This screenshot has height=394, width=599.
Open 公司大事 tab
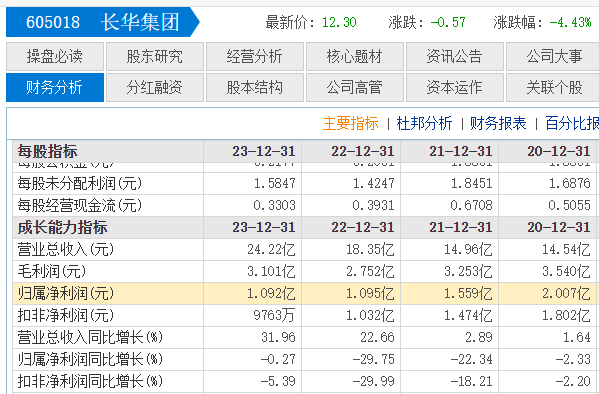pyautogui.click(x=553, y=57)
